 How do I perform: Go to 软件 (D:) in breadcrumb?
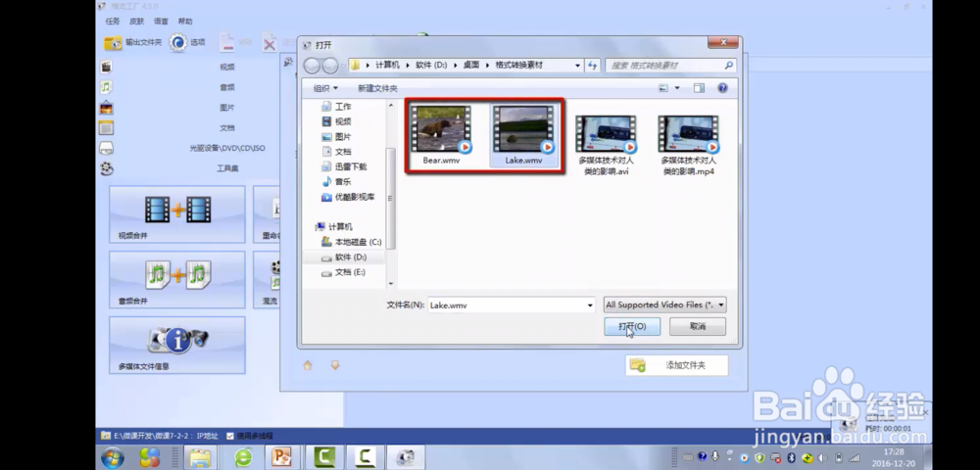[431, 66]
